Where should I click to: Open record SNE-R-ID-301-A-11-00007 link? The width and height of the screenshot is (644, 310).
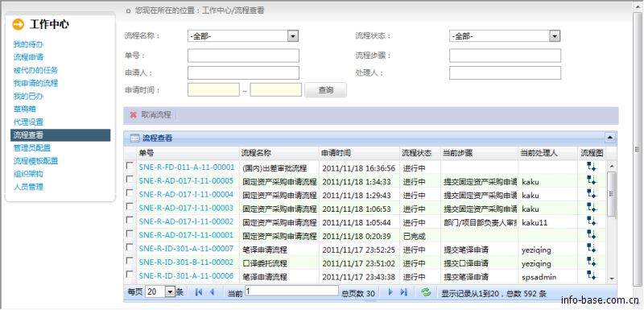(186, 249)
